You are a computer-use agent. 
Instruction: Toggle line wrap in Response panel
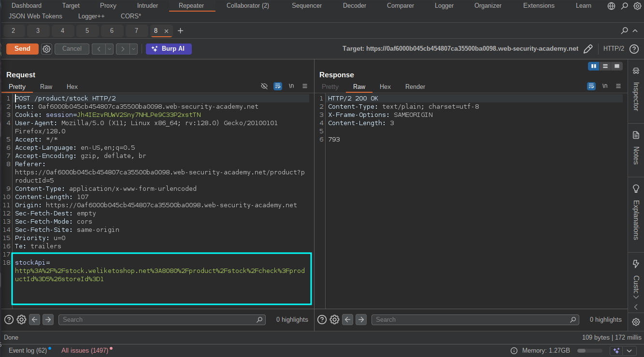coord(591,86)
